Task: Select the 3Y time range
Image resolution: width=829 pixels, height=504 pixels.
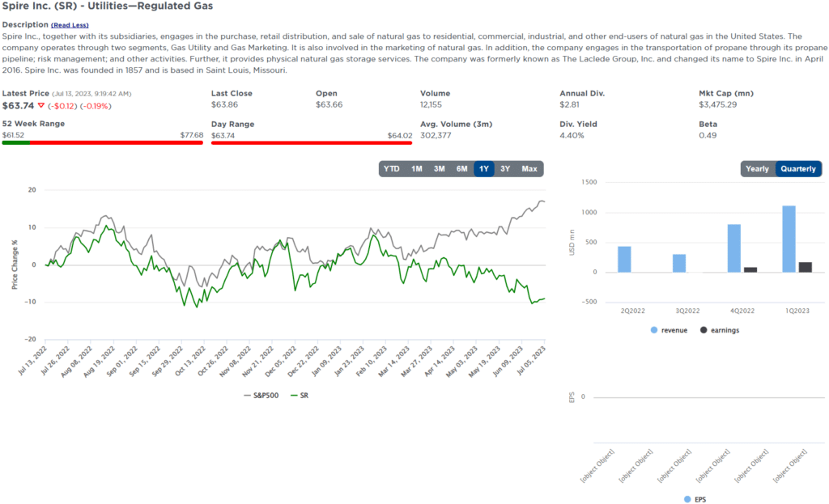Action: pos(505,169)
